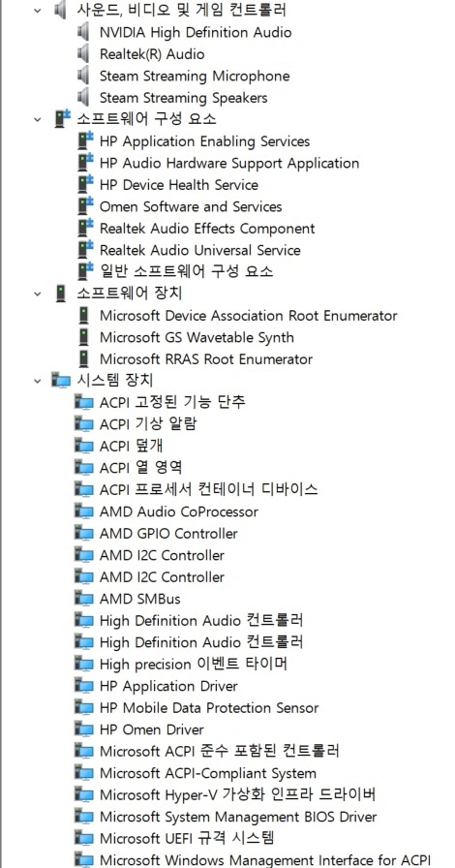Select the Realtek(R) Audio speaker icon
Viewport: 455px width, 868px height.
click(83, 53)
